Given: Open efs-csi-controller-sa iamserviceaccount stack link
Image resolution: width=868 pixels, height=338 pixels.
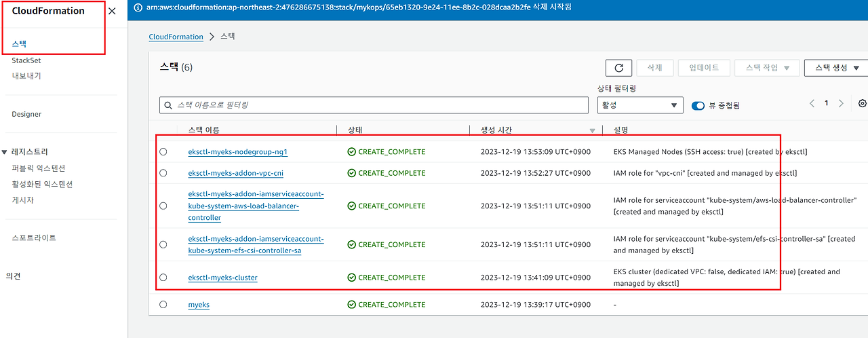Looking at the screenshot, I should click(x=256, y=244).
